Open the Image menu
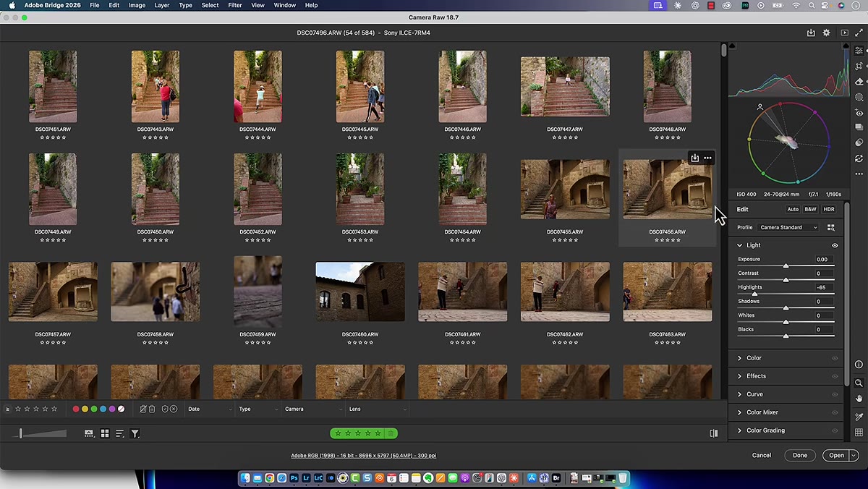This screenshot has height=489, width=868. click(137, 5)
